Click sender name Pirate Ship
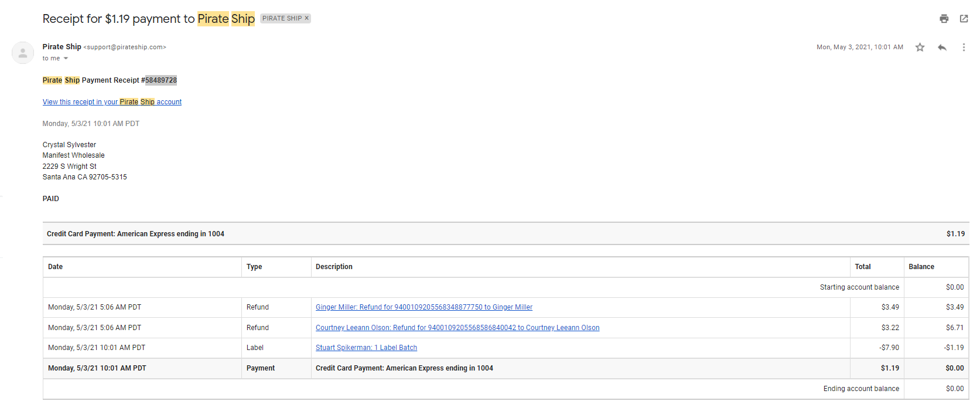 pyautogui.click(x=62, y=47)
